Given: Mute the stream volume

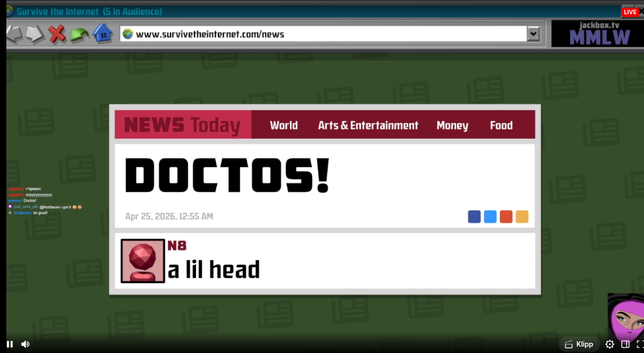Looking at the screenshot, I should pyautogui.click(x=25, y=344).
